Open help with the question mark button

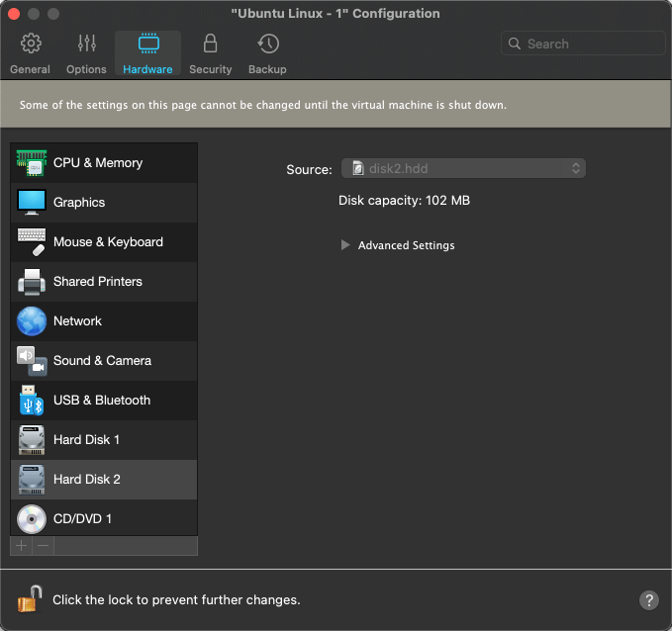click(649, 600)
